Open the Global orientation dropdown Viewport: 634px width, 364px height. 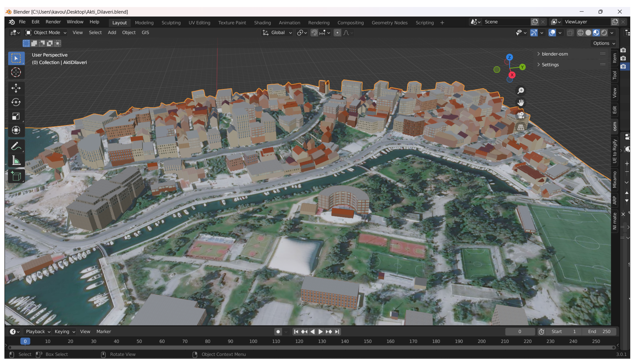click(x=277, y=33)
